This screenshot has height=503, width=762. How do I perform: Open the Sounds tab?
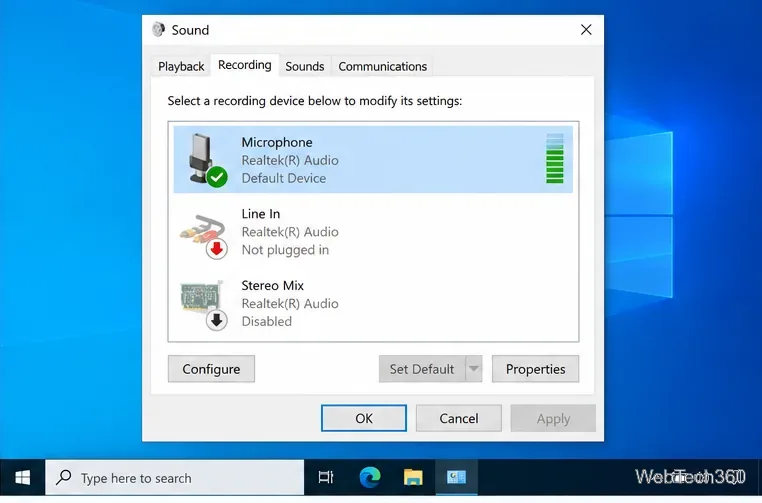point(305,67)
